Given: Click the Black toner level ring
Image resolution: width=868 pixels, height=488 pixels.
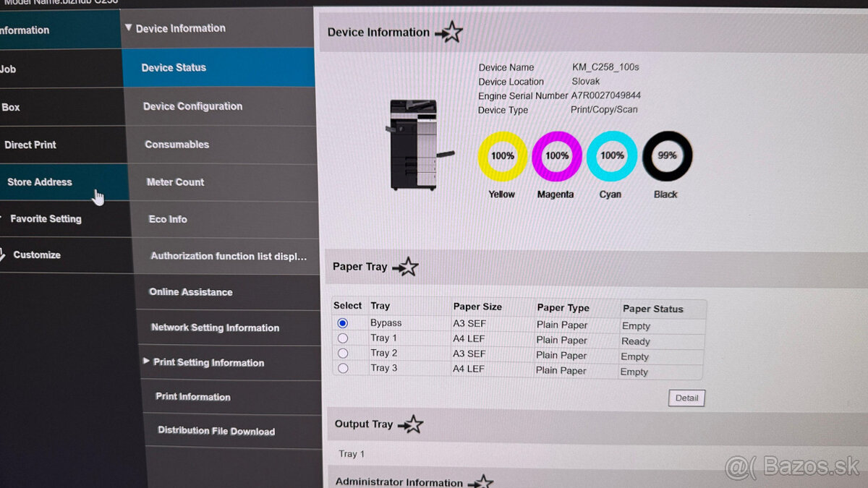Looking at the screenshot, I should 667,156.
